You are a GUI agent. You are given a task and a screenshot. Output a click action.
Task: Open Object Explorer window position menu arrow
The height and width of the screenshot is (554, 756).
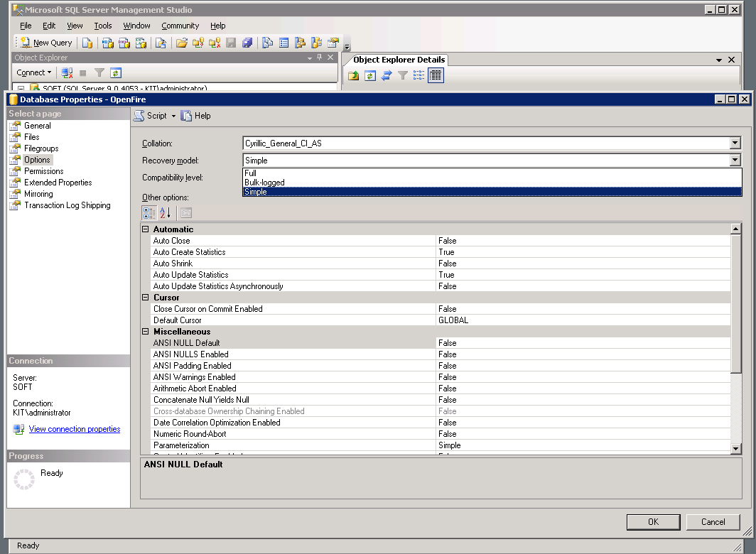coord(310,58)
